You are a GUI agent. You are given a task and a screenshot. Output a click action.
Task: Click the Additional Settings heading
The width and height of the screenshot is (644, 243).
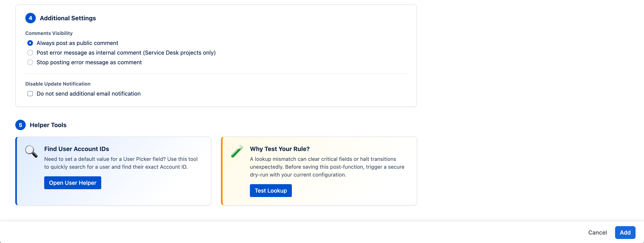click(68, 18)
